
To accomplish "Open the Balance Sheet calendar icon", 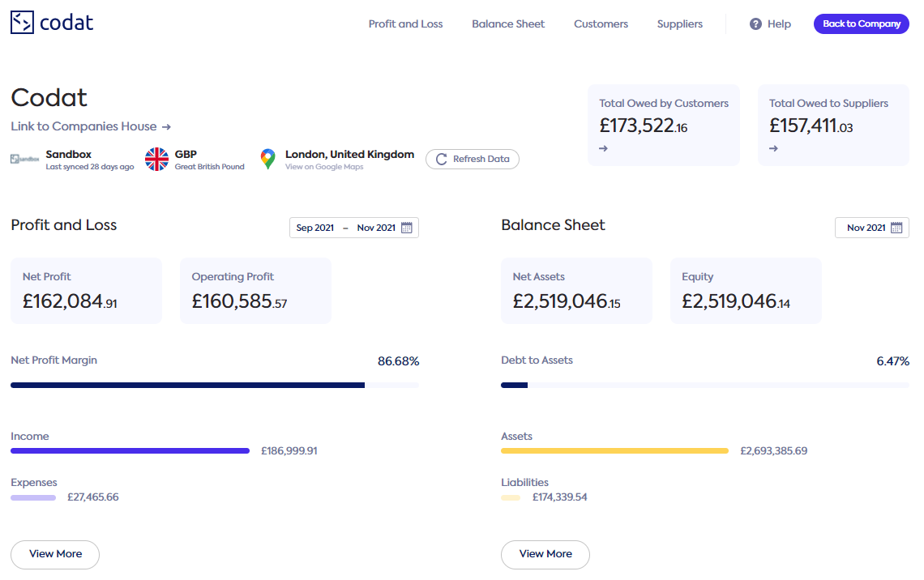I will point(896,228).
